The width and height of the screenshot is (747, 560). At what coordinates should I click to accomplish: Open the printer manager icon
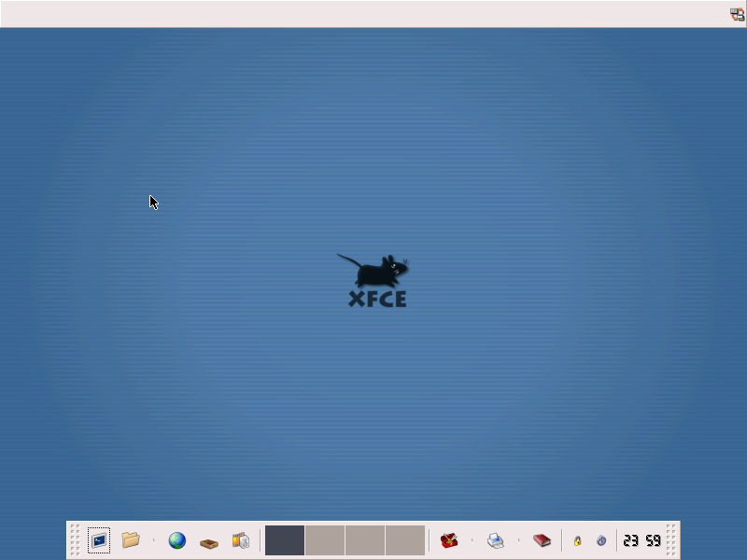(496, 540)
